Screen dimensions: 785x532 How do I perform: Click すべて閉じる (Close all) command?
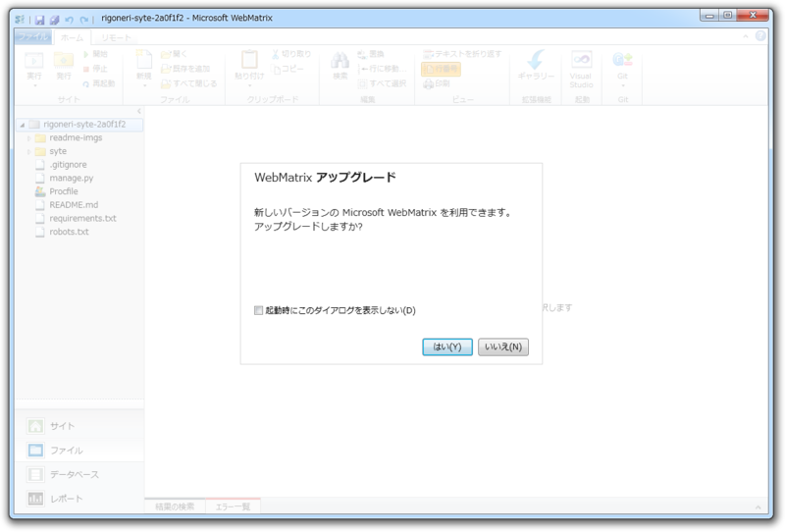pyautogui.click(x=189, y=83)
